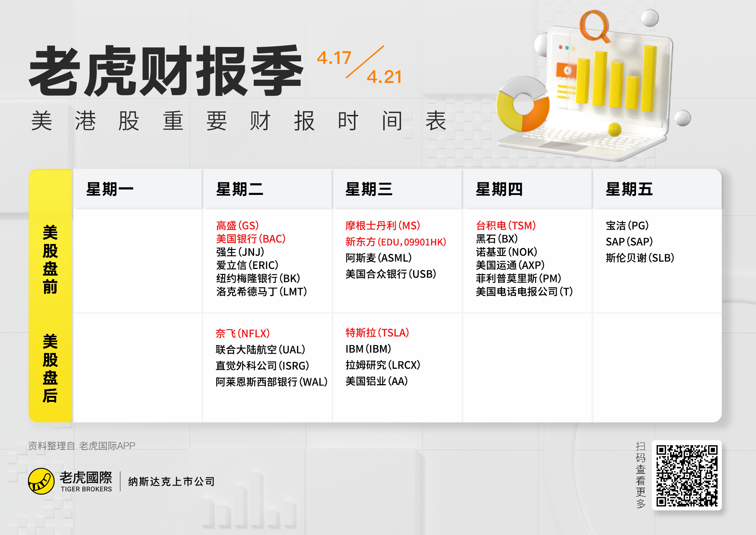Screen dimensions: 756x535
Task: Click the Tiger Brokers logo icon
Action: (x=41, y=481)
